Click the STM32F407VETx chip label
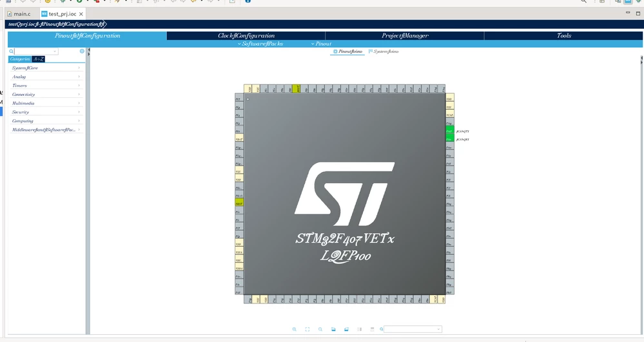Screen dimensions: 644x342 (x=345, y=238)
